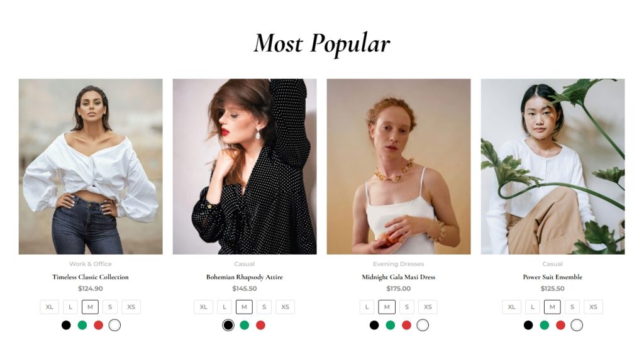Open the Power Suit Ensemble product photo

pos(552,166)
